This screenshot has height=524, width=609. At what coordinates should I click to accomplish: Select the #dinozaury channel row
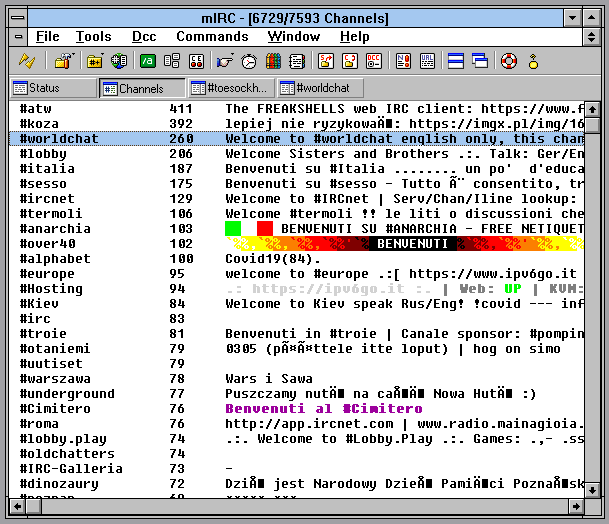click(297, 484)
